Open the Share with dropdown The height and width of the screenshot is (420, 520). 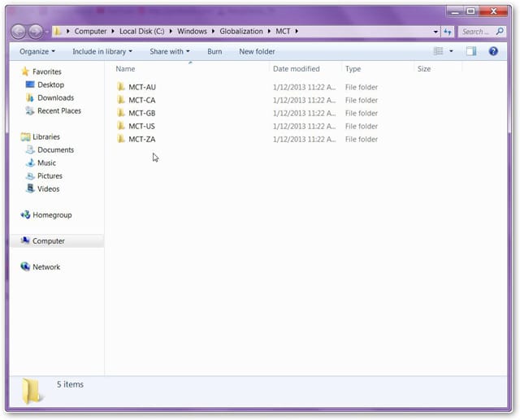tap(170, 51)
